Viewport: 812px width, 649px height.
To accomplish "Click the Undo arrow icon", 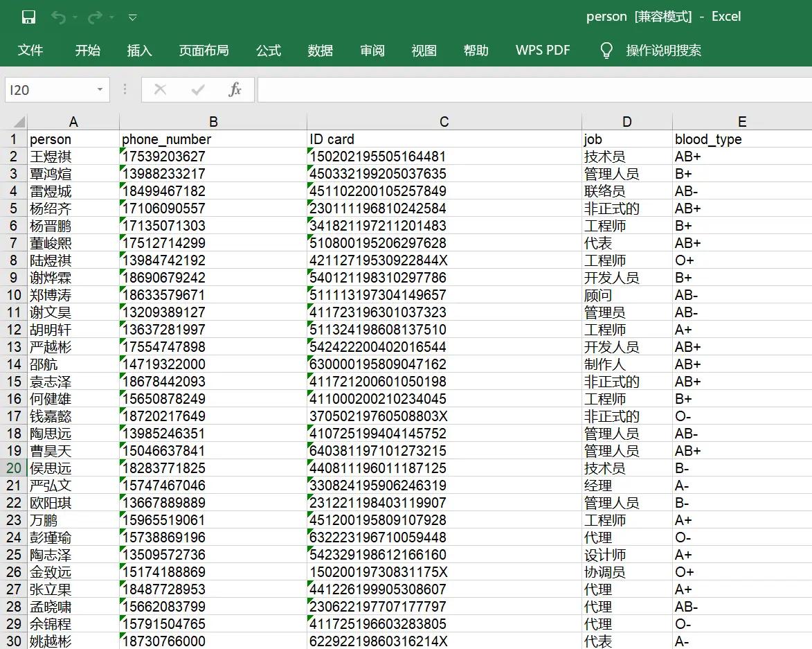I will (x=60, y=16).
